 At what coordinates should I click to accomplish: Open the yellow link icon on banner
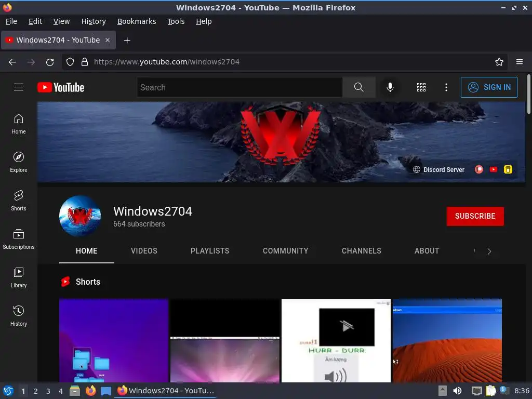[x=508, y=169]
